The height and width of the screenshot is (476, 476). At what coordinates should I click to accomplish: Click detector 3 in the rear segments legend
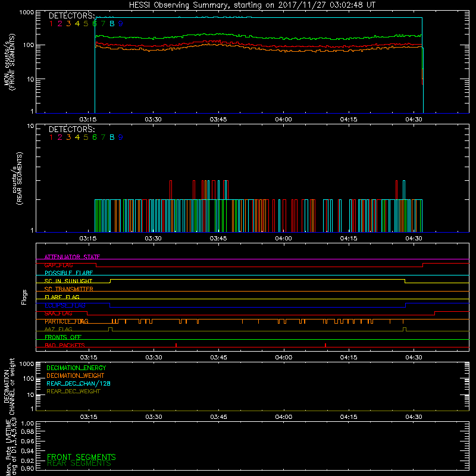pos(68,137)
